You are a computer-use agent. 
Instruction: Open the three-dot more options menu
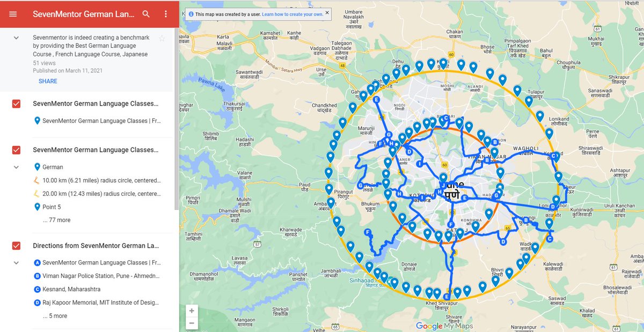coord(166,14)
